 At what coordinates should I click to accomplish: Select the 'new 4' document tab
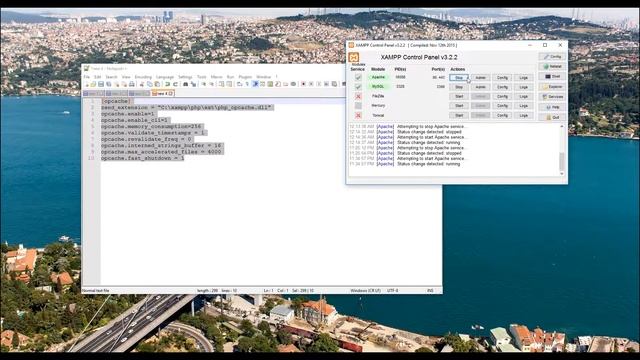[x=163, y=93]
